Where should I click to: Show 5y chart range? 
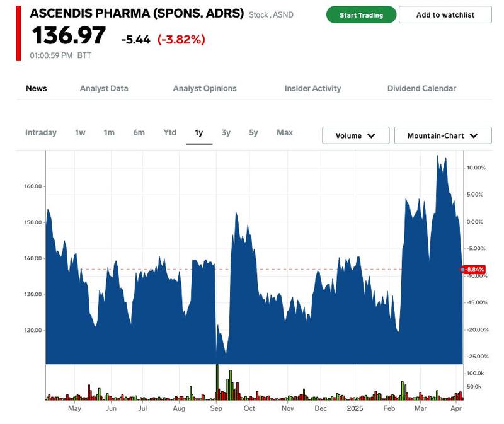pos(253,132)
